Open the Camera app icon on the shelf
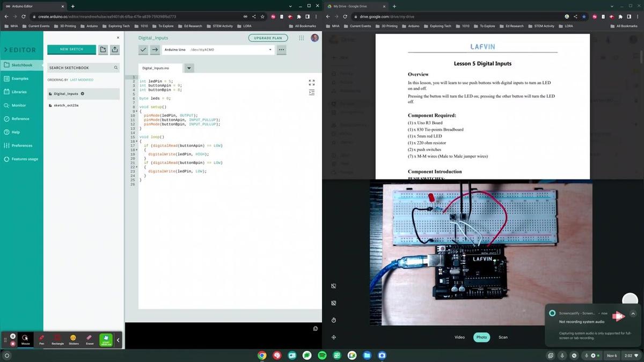 (382, 356)
